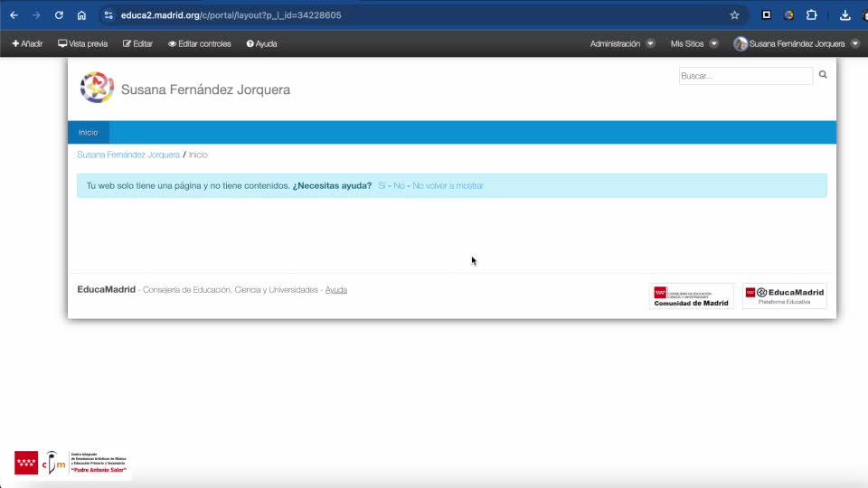Click Añadir in the admin toolbar
868x488 pixels.
(27, 43)
